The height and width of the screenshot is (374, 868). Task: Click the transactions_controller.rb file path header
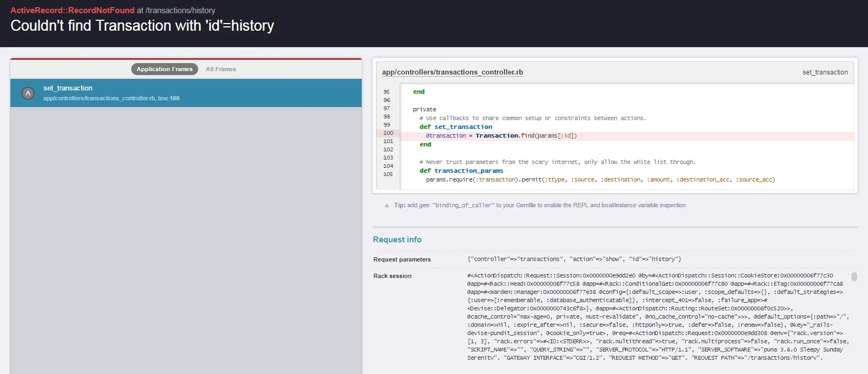pos(452,72)
